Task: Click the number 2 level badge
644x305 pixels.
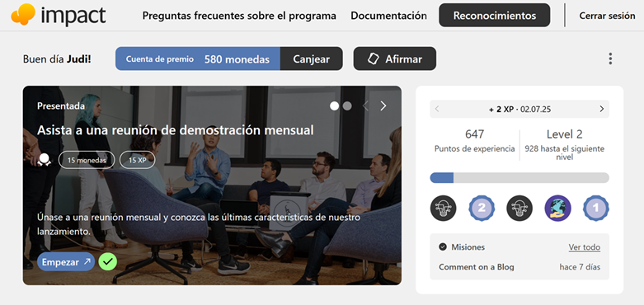Action: point(482,208)
